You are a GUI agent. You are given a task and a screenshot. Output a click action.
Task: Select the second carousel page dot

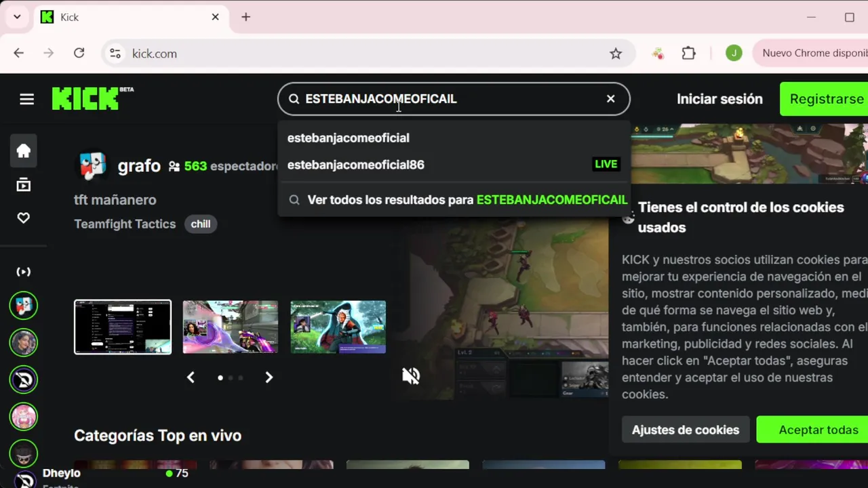click(x=231, y=378)
